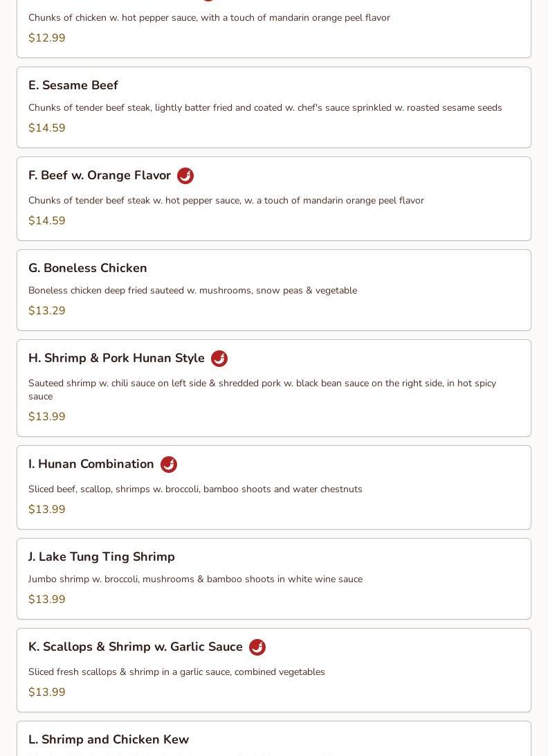The width and height of the screenshot is (548, 756).
Task: Click the chili icon after Scallops & Shrimp w. Garlic Sauce
Action: pyautogui.click(x=257, y=647)
